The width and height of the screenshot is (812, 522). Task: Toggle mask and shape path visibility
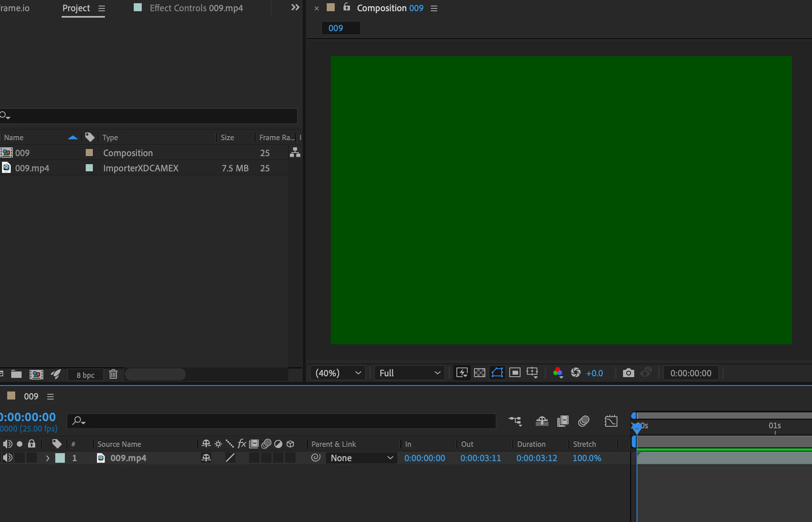(x=497, y=373)
